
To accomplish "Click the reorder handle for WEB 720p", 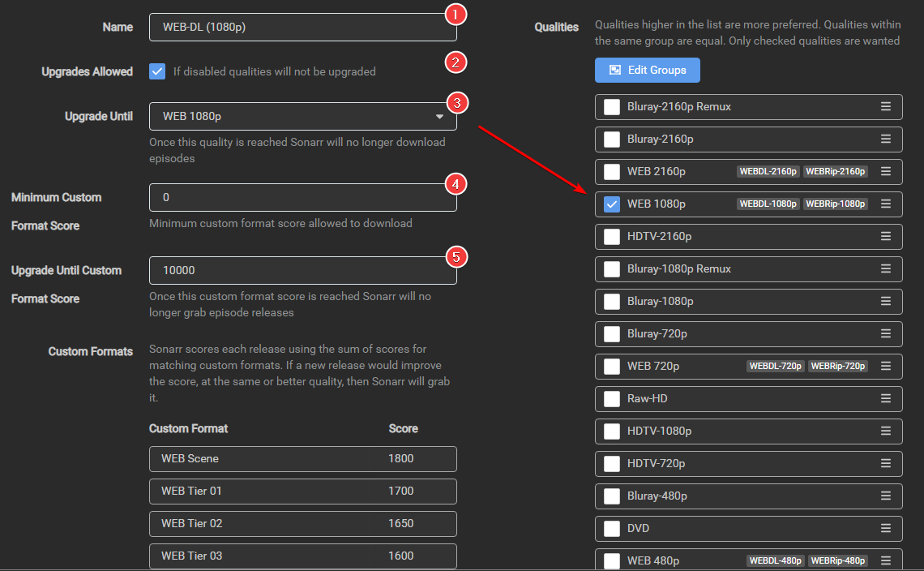I will [x=886, y=367].
